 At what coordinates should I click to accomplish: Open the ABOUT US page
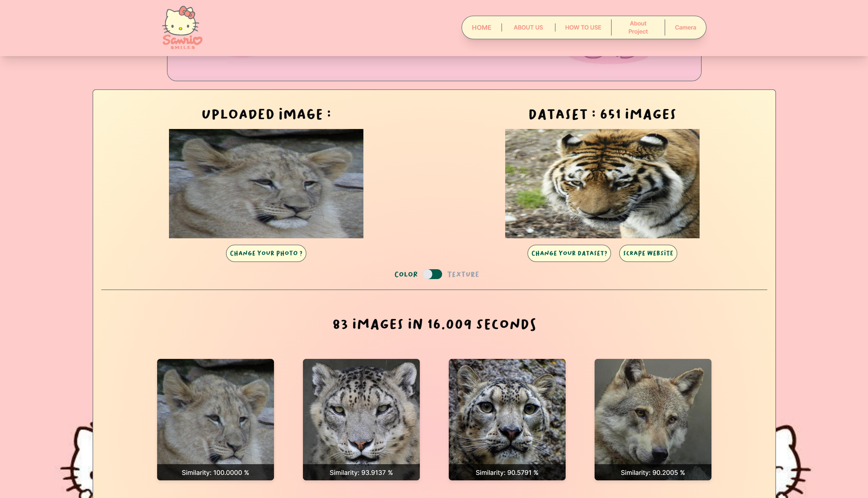528,27
